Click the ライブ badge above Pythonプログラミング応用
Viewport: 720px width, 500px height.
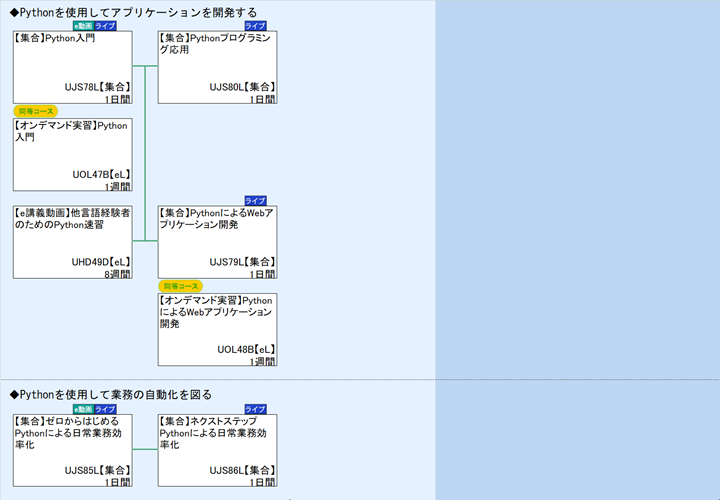click(255, 25)
